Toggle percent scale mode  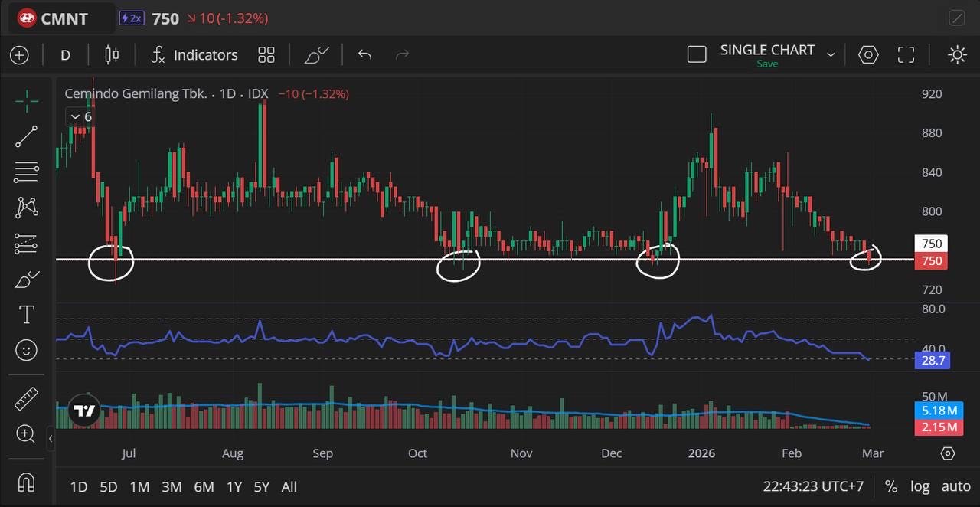tap(891, 486)
